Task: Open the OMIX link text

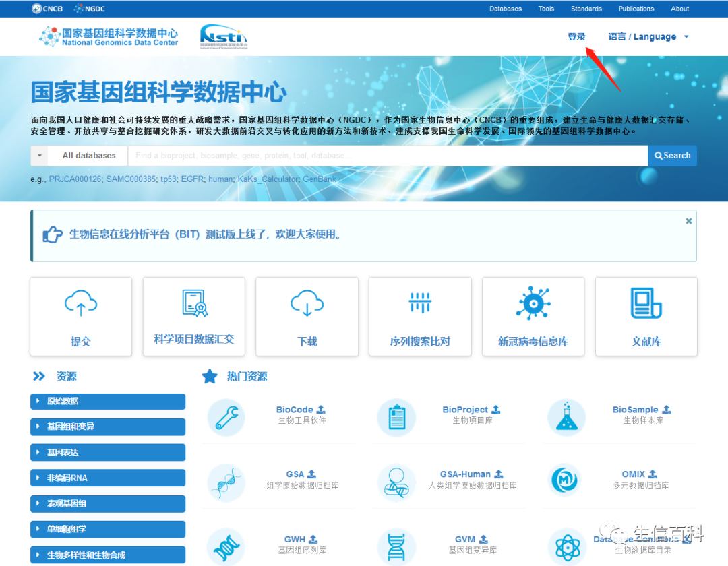Action: [x=633, y=474]
